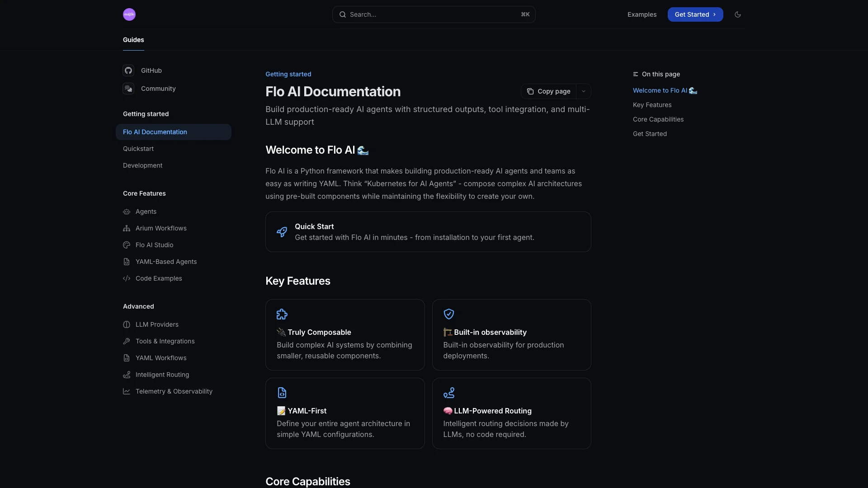Image resolution: width=868 pixels, height=488 pixels.
Task: Click the LLM-Powered Routing route icon
Action: coord(448,393)
